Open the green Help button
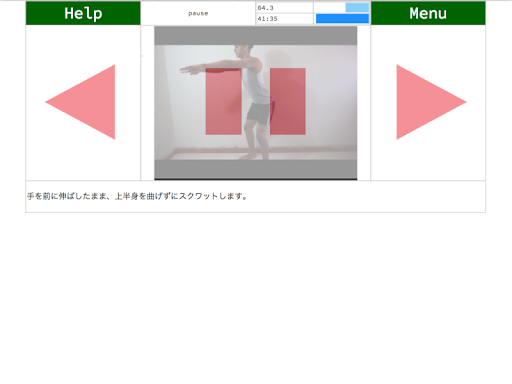512x384 pixels. click(83, 13)
